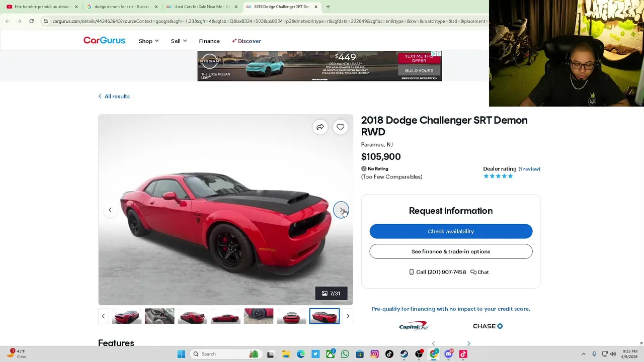Call dealer at (201) 907-7458
The height and width of the screenshot is (362, 644).
[x=438, y=272]
